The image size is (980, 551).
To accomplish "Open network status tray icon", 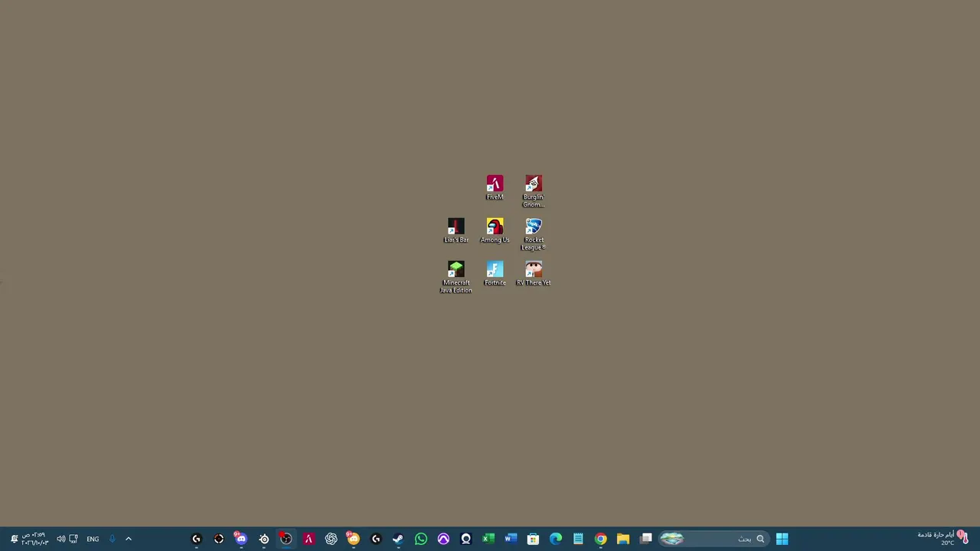I will (x=73, y=539).
